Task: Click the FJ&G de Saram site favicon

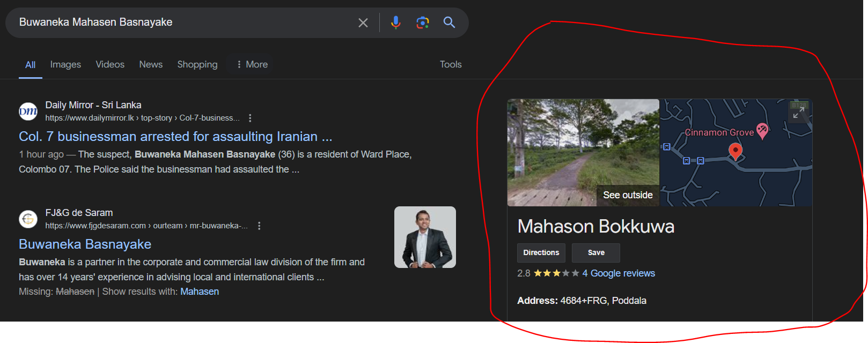Action: pyautogui.click(x=28, y=219)
